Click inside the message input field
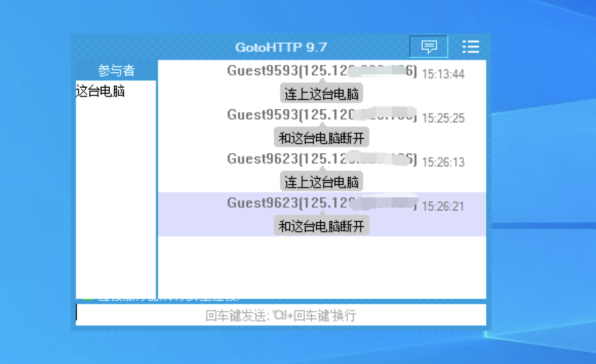This screenshot has width=596, height=364. [x=281, y=314]
